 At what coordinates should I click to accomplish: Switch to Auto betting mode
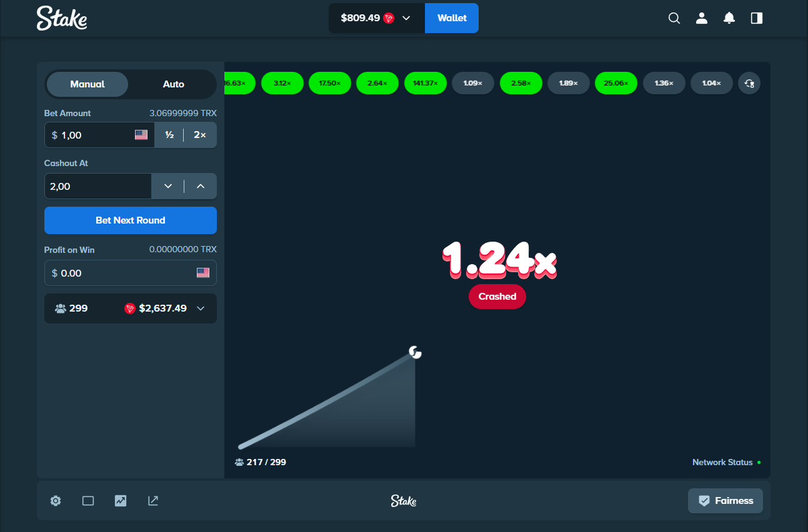[x=174, y=84]
